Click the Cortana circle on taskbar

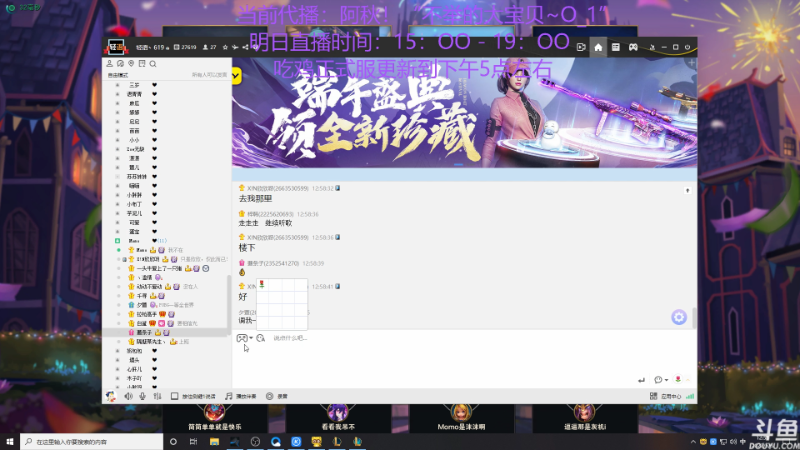(173, 441)
